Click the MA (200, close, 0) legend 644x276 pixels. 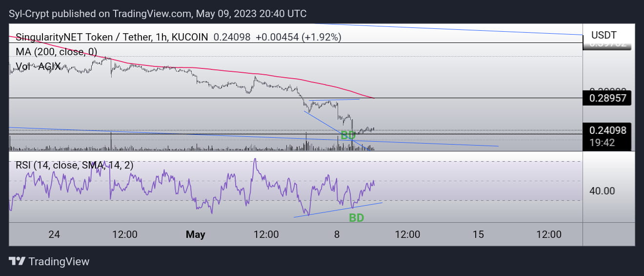point(57,51)
